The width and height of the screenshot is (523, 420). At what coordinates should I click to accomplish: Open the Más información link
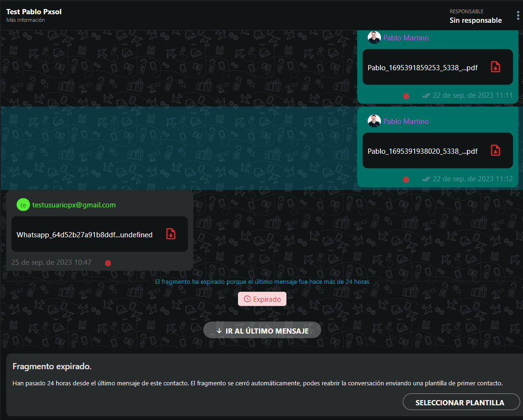coord(26,20)
